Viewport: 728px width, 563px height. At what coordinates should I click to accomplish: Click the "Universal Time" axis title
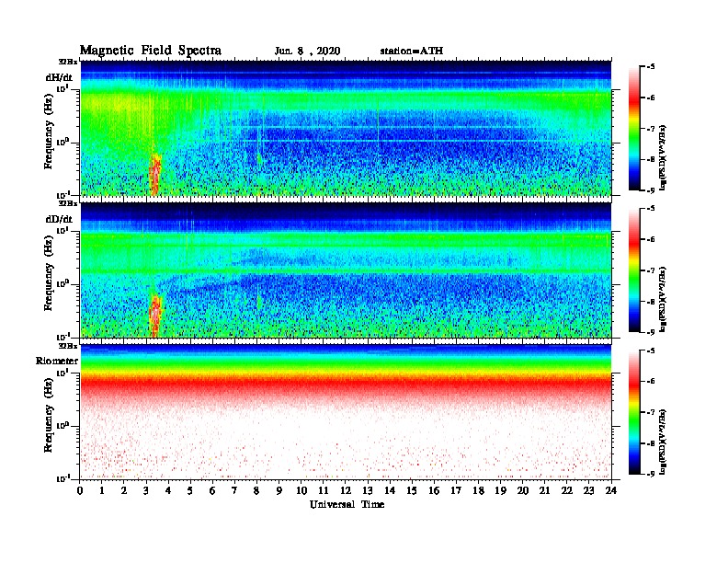point(347,504)
